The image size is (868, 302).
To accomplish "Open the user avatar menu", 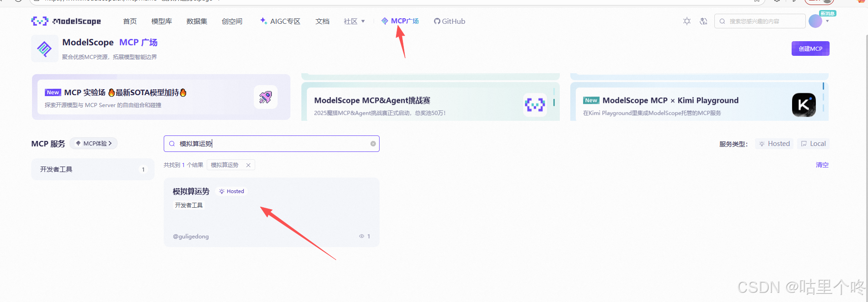I will tap(815, 21).
